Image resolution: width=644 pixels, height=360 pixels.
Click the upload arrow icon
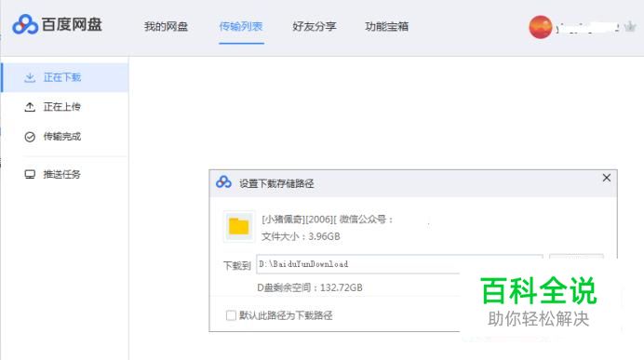coord(30,107)
